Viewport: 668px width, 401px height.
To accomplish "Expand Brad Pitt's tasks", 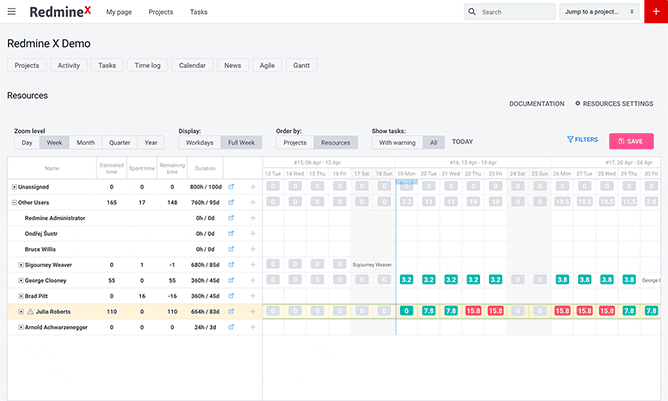I will [x=21, y=296].
